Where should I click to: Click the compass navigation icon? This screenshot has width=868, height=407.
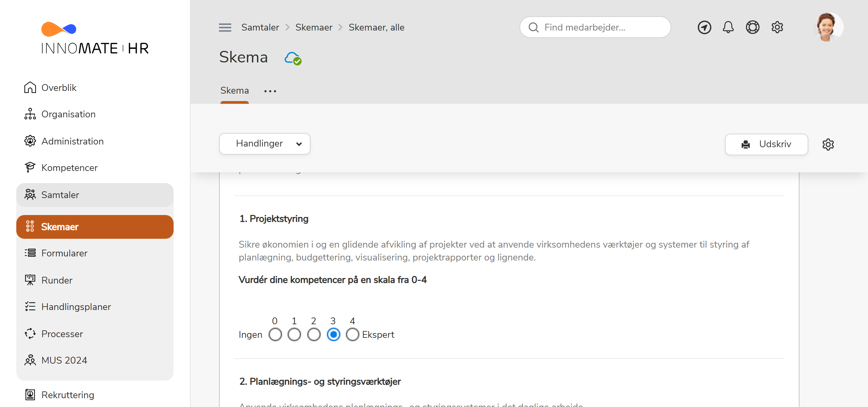(x=705, y=27)
